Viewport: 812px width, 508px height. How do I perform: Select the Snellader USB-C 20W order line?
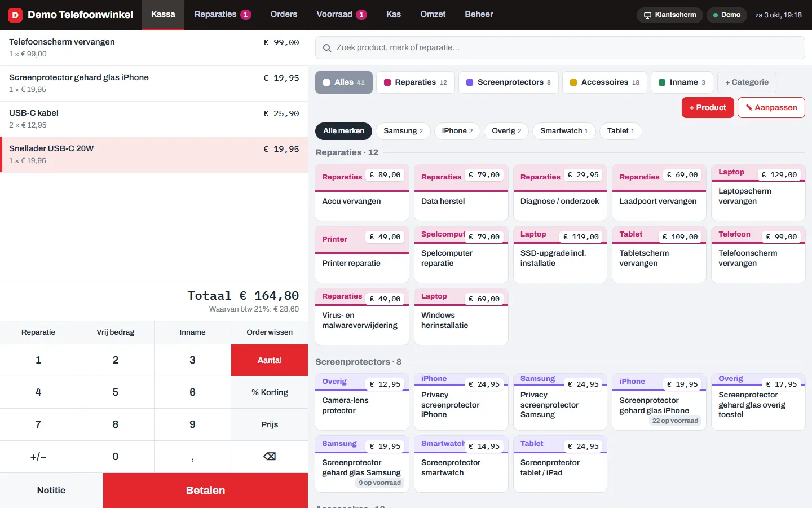coord(154,155)
